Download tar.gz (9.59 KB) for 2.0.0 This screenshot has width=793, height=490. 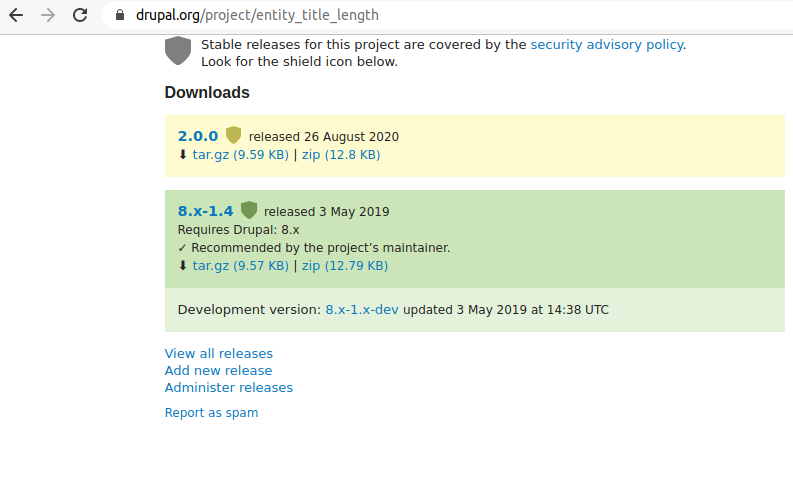(x=241, y=155)
